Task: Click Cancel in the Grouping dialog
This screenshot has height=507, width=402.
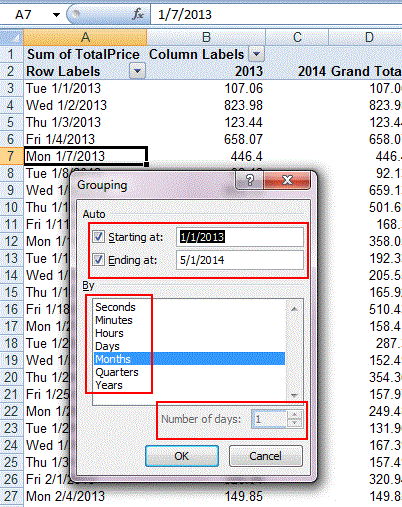Action: [266, 456]
